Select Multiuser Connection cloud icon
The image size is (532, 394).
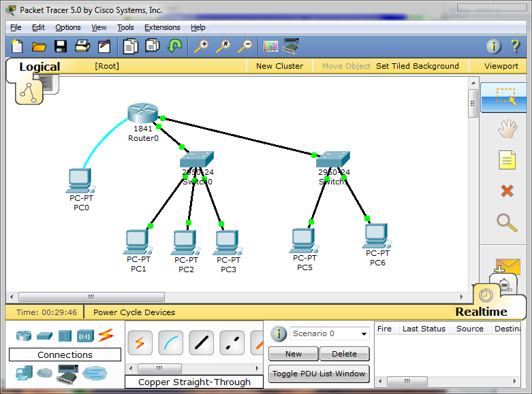tap(95, 373)
